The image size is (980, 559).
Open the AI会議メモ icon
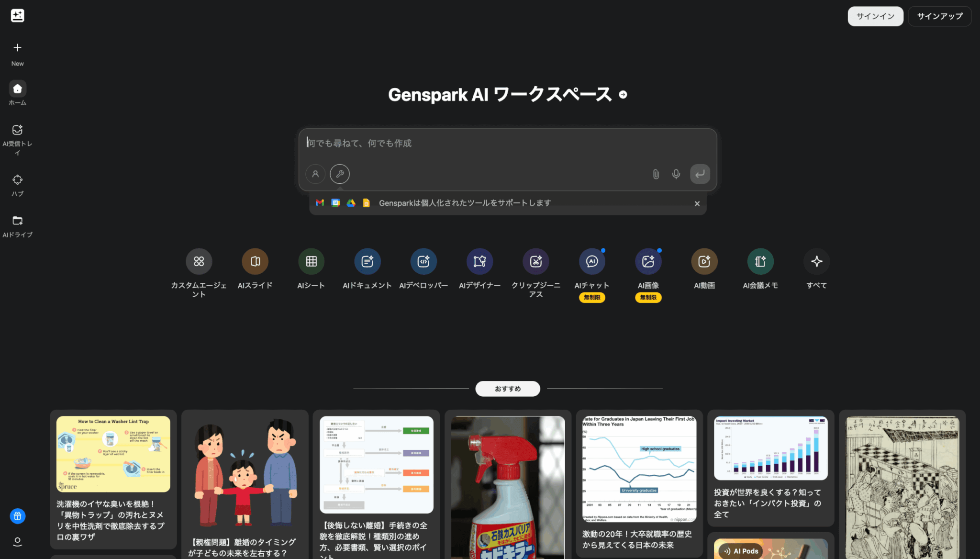760,261
